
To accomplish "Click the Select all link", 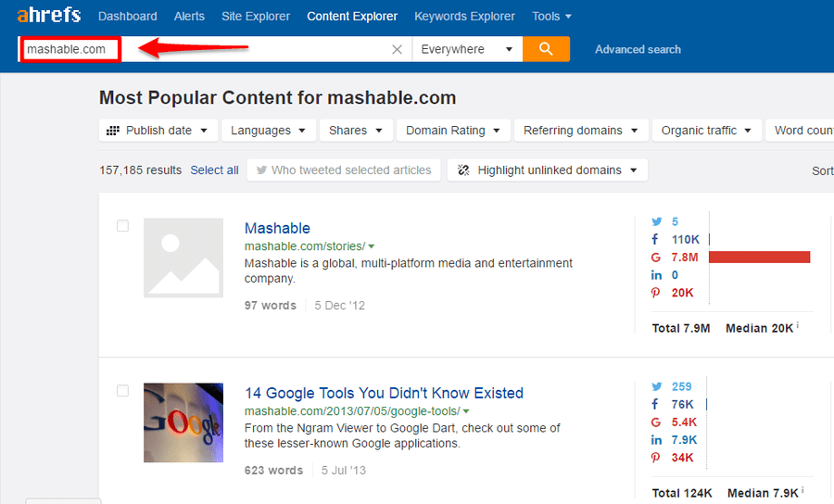I will tap(214, 170).
